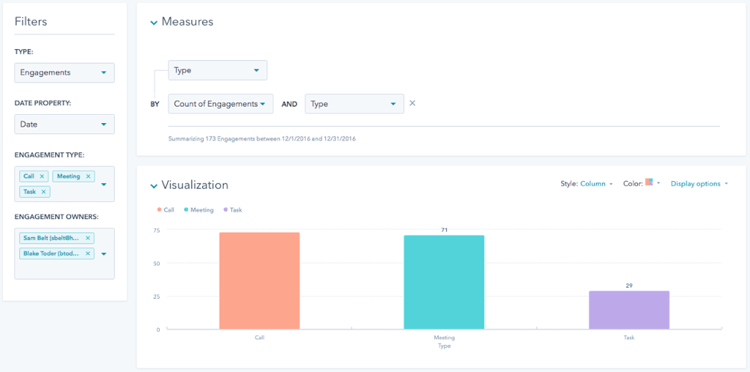Collapse the Visualization section chevron

(154, 186)
